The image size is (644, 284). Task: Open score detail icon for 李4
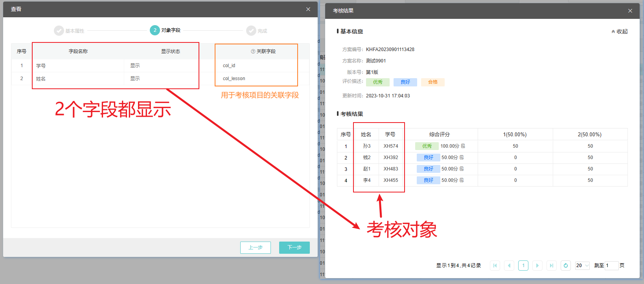[x=462, y=180]
